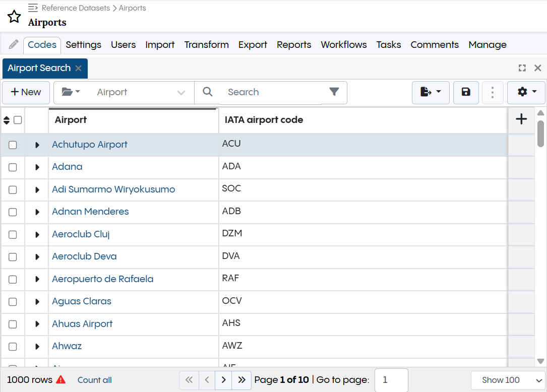Click the Count all link
Image resolution: width=547 pixels, height=392 pixels.
[94, 380]
